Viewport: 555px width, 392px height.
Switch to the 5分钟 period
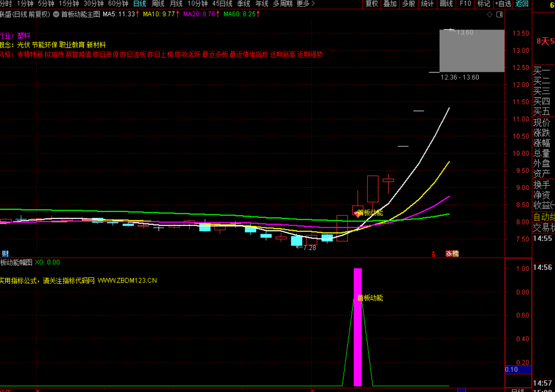(46, 4)
